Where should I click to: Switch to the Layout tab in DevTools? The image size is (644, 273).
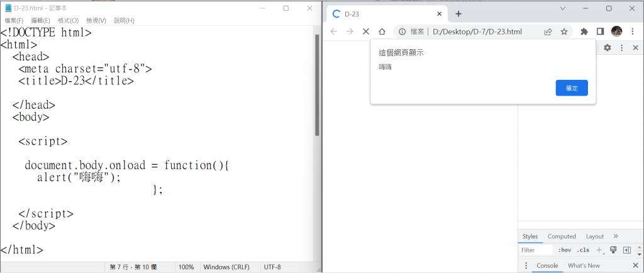(595, 237)
